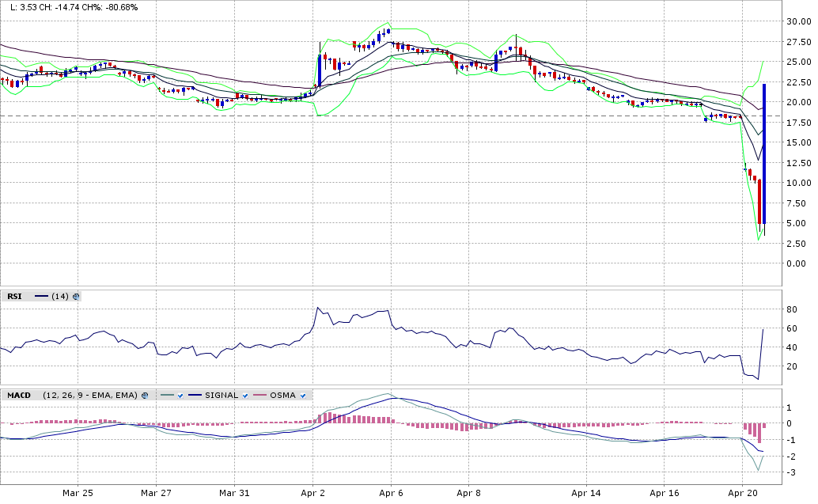Click the MACD indicator title
The height and width of the screenshot is (504, 818).
[17, 395]
